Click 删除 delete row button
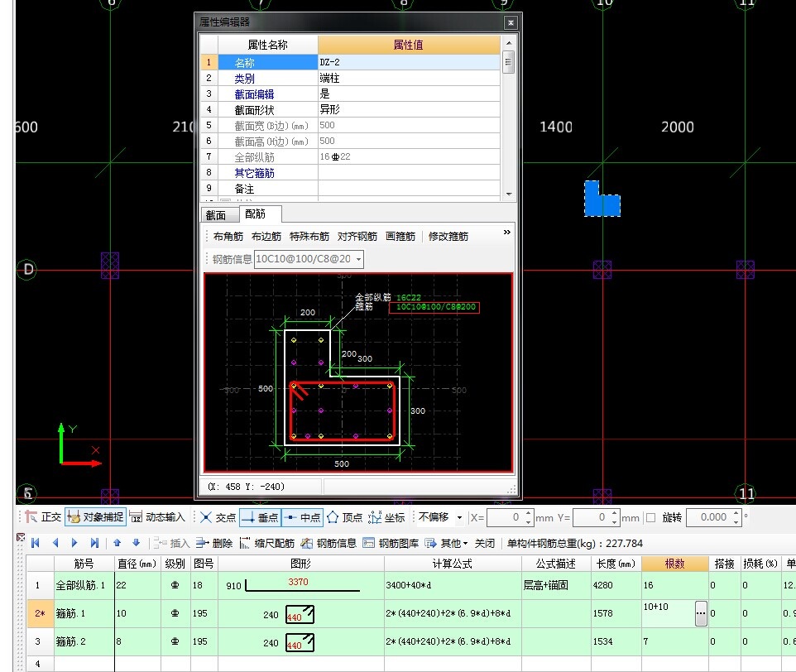Viewport: 796px width, 672px height. coord(214,544)
